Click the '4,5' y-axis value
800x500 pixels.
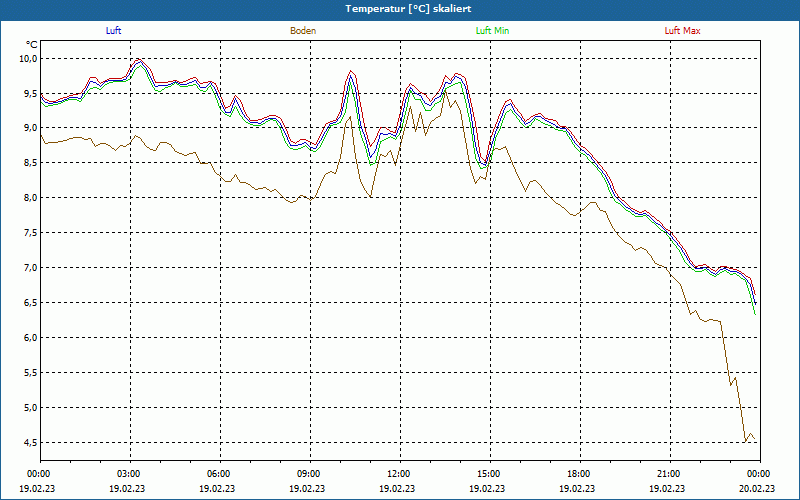point(31,442)
